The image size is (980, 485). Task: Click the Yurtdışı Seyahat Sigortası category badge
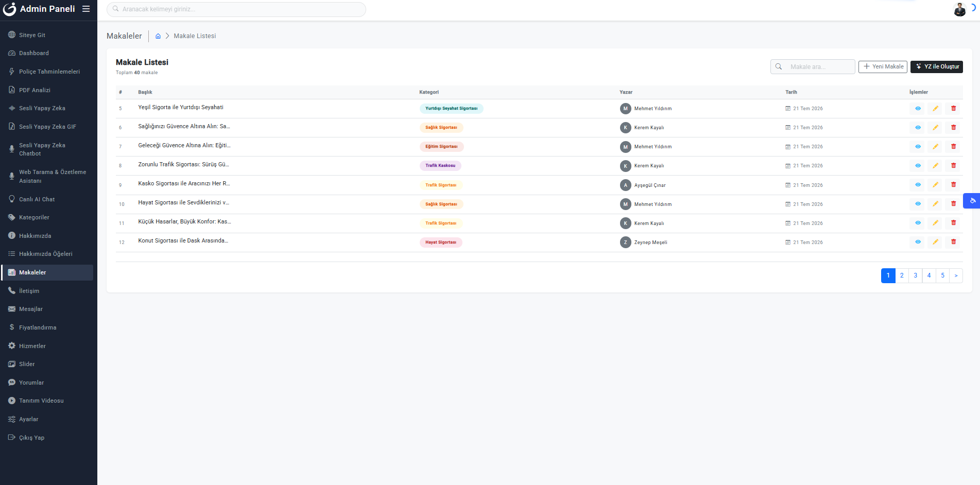point(451,109)
